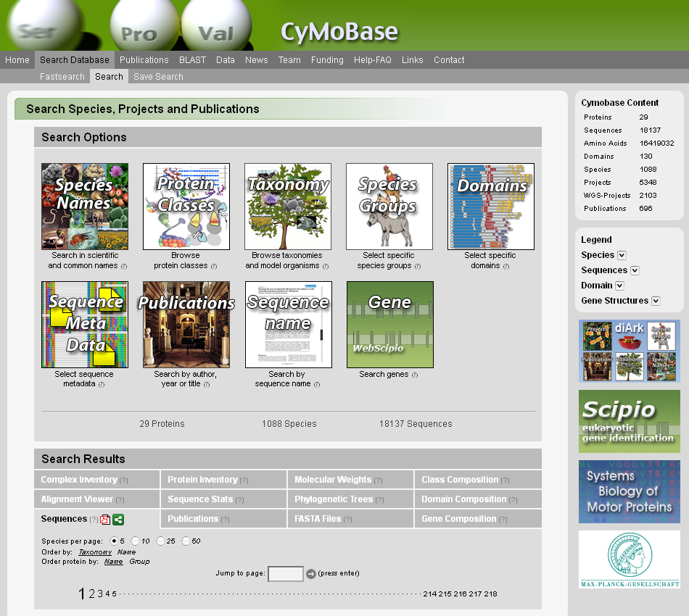The image size is (689, 616).
Task: Order species by Name
Action: (126, 552)
